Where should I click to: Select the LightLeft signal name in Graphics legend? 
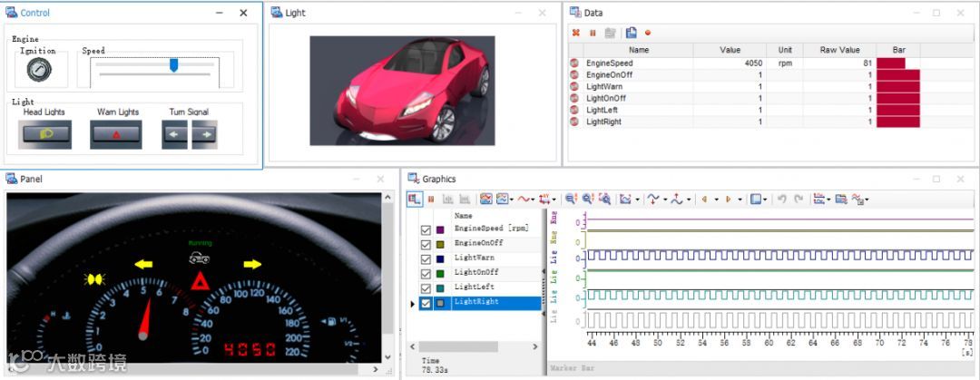pyautogui.click(x=474, y=287)
